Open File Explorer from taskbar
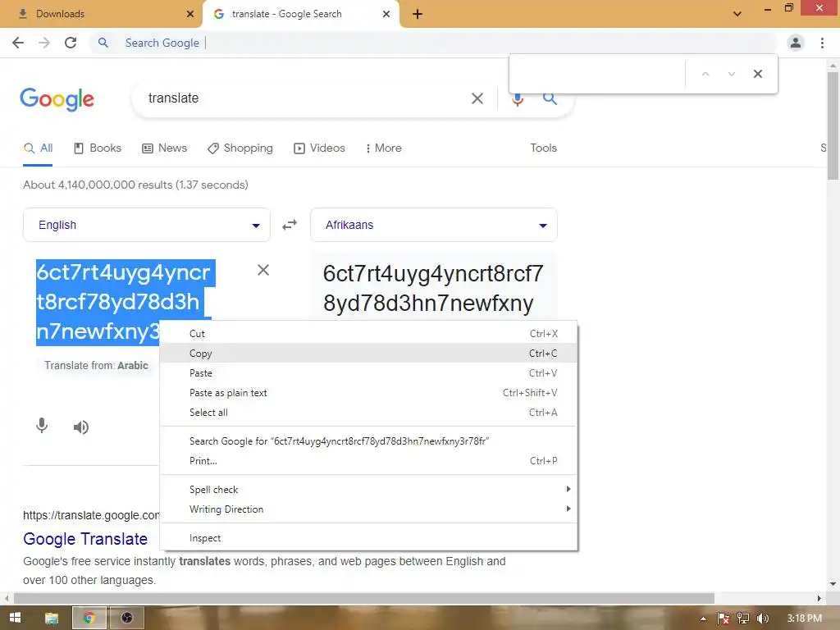The width and height of the screenshot is (840, 630). [52, 619]
